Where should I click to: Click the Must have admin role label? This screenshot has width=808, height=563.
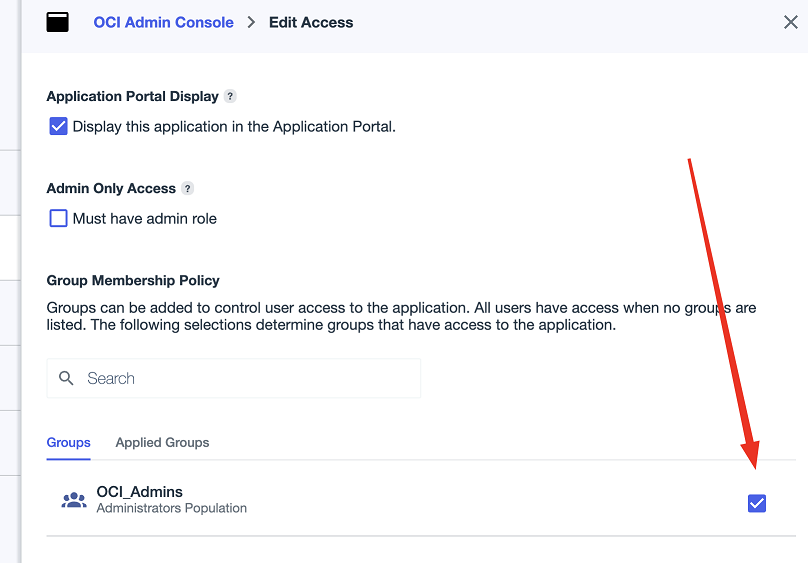tap(145, 218)
